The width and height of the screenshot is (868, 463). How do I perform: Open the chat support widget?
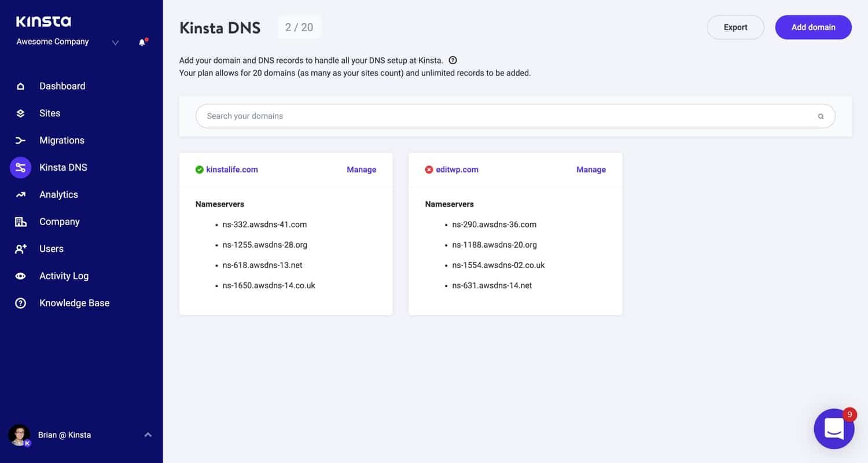[x=834, y=429]
